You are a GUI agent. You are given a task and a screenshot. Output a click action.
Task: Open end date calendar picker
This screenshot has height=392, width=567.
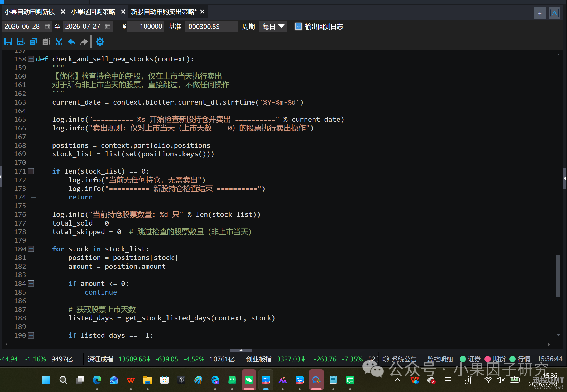click(x=108, y=26)
